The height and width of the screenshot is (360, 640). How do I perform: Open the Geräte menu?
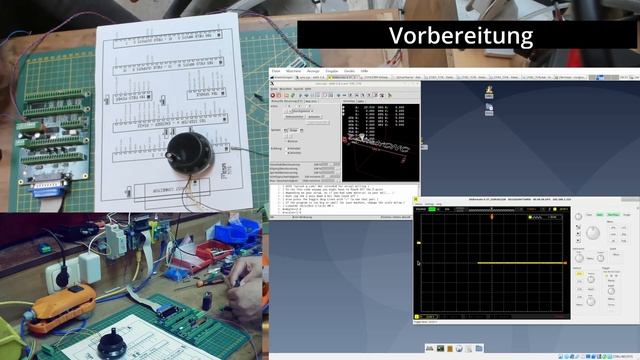point(349,71)
